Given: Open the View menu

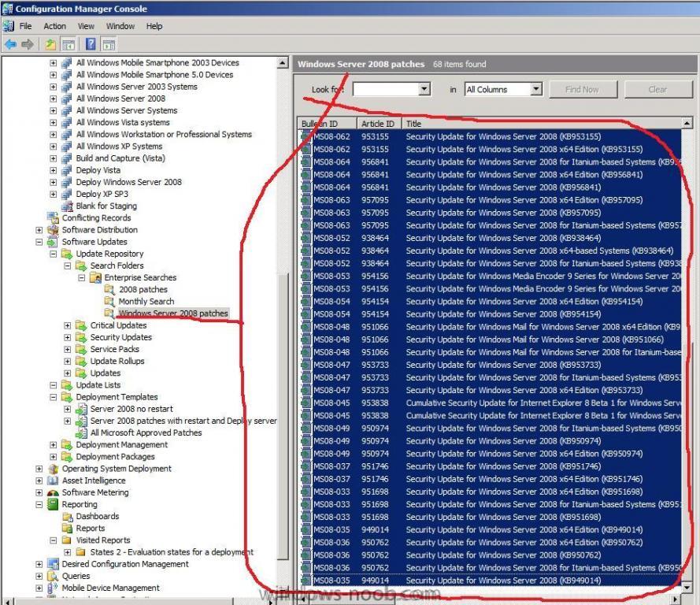Looking at the screenshot, I should coord(86,26).
